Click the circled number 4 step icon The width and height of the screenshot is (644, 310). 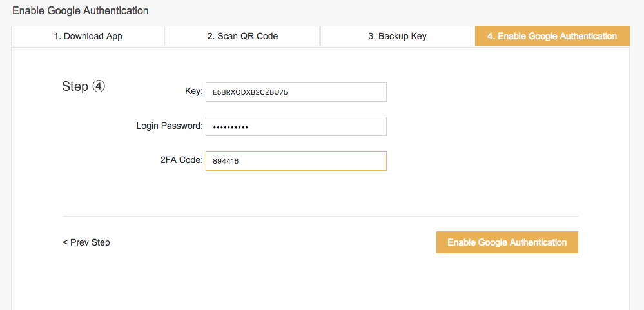click(99, 86)
